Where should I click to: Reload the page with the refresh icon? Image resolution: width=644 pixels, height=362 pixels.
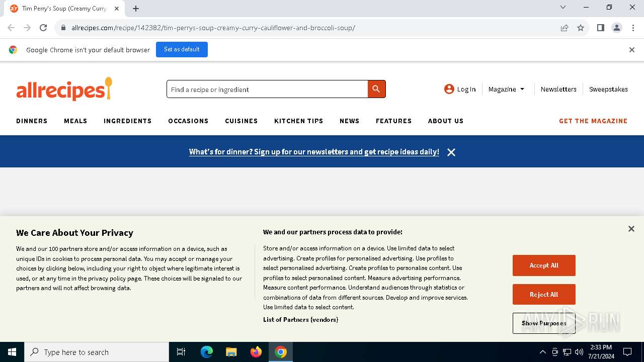(43, 28)
